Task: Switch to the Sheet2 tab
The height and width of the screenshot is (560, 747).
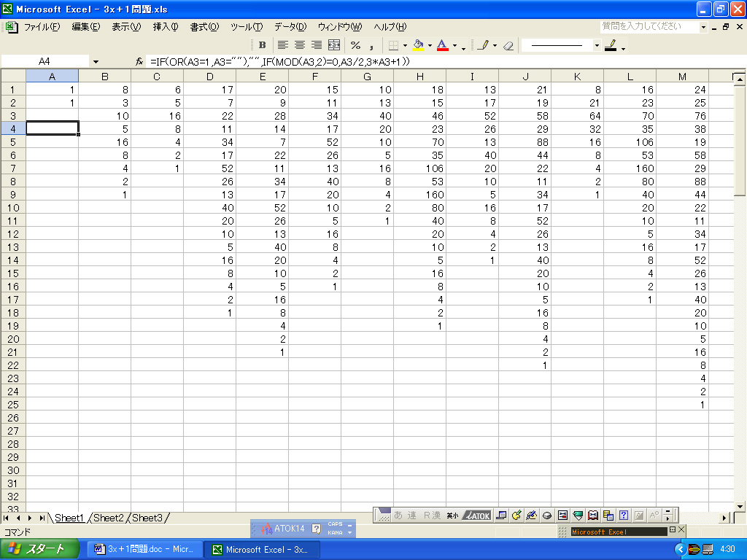Action: tap(109, 518)
